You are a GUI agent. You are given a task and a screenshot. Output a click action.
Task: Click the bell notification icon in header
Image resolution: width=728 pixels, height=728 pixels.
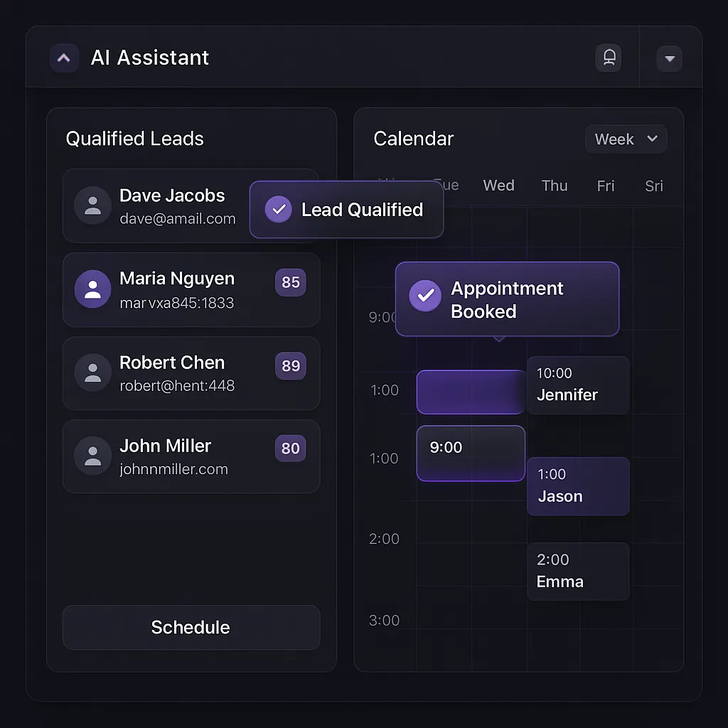[609, 58]
